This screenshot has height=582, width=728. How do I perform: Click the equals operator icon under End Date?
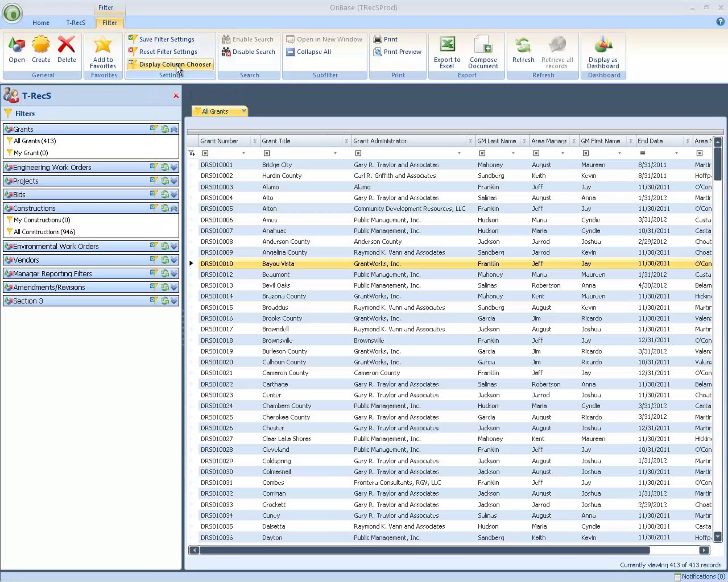[642, 153]
